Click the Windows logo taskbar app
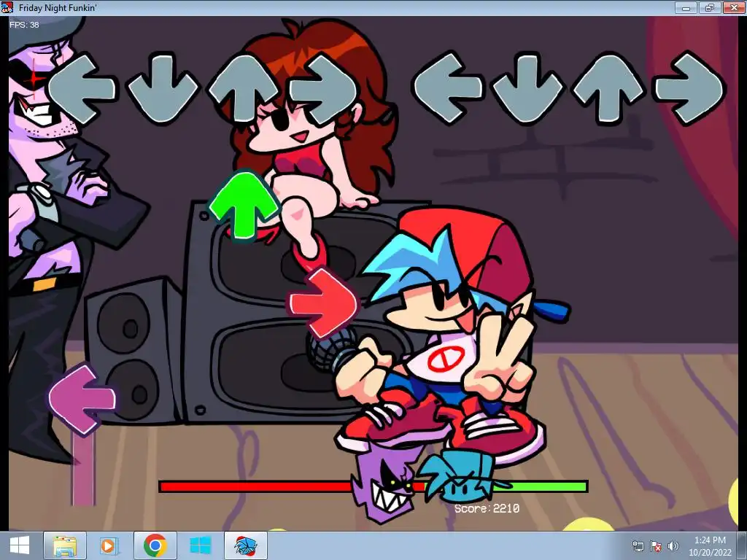Screen dimensions: 747x560 pos(201,545)
